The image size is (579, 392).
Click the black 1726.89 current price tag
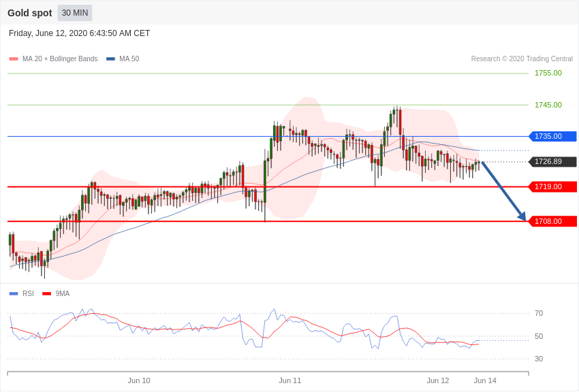(553, 161)
